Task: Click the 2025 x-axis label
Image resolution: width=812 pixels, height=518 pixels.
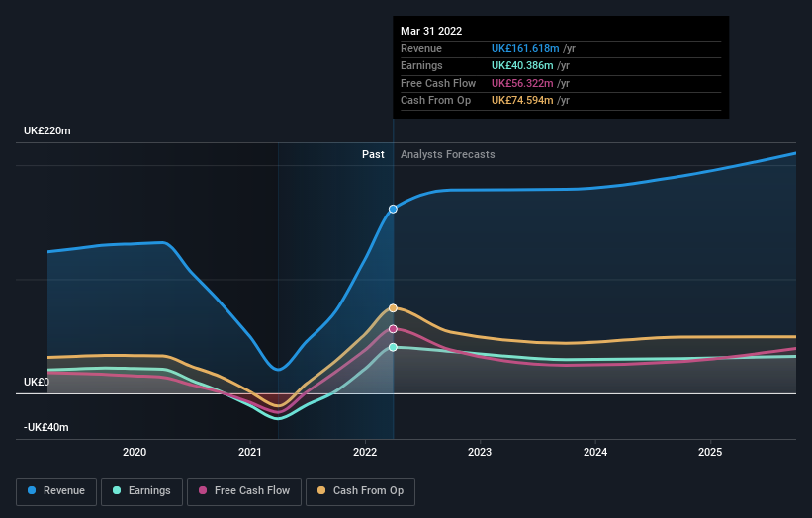Action: click(710, 453)
